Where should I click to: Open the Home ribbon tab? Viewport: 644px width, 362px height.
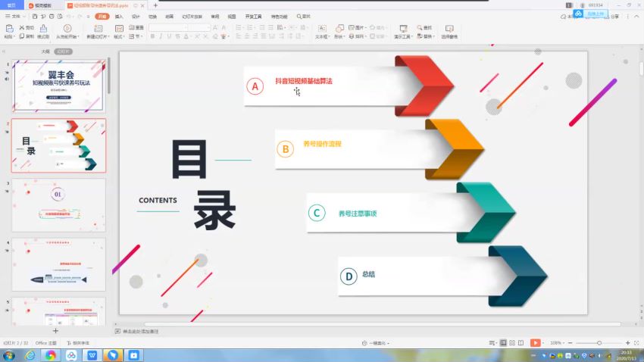[102, 17]
